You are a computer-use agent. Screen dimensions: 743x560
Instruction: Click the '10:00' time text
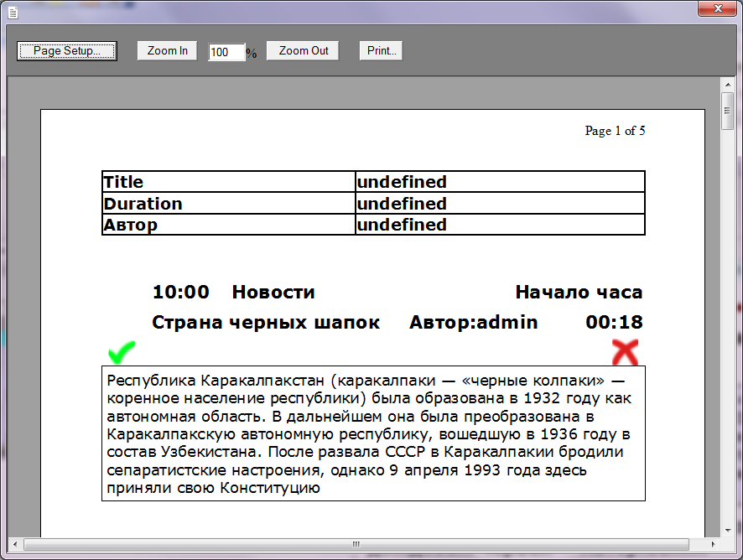click(180, 292)
